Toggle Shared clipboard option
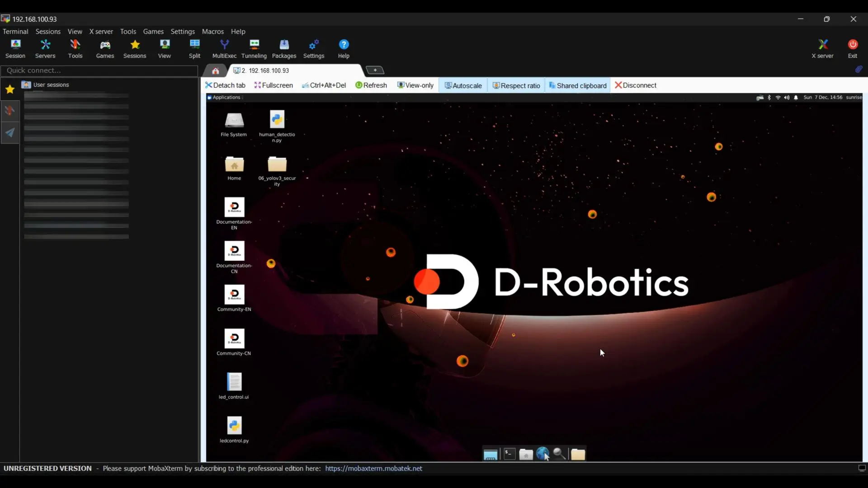Screen dimensions: 868x488 point(577,85)
